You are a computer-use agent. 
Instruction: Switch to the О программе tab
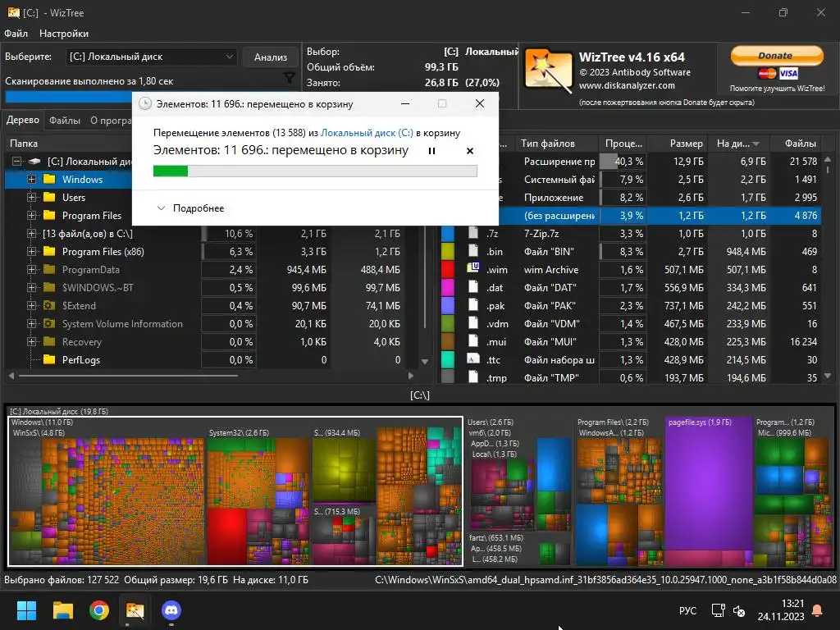point(111,121)
